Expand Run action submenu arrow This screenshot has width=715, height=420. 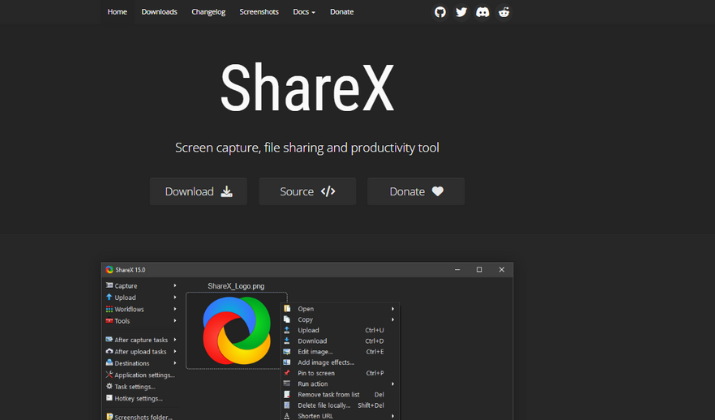tap(393, 384)
